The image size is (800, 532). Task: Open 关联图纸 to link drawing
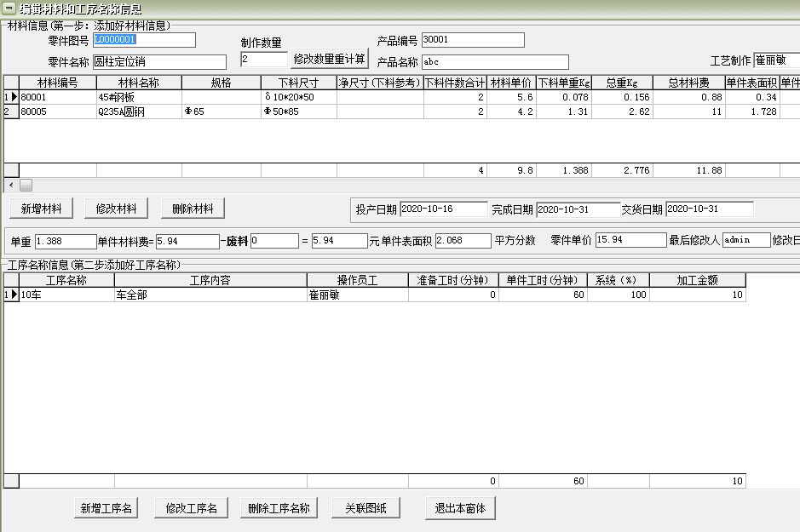tap(365, 509)
